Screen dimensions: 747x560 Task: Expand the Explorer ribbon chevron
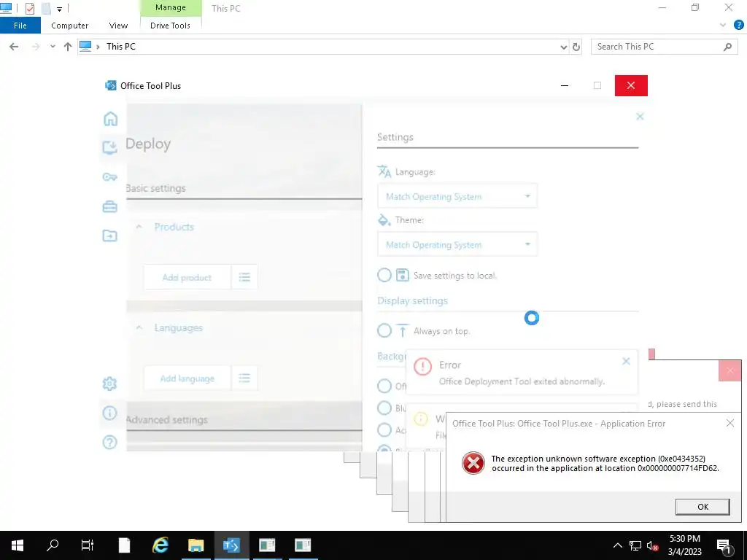point(723,26)
